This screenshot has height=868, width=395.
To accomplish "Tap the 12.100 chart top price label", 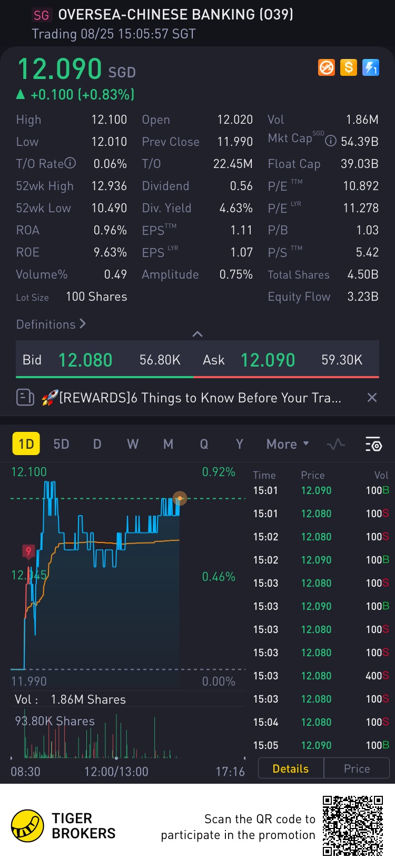I will point(29,472).
